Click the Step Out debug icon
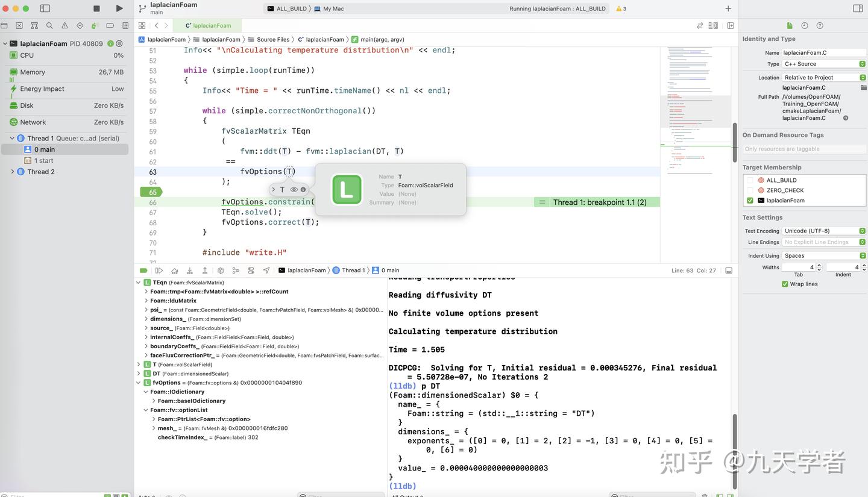This screenshot has height=497, width=868. tap(205, 270)
